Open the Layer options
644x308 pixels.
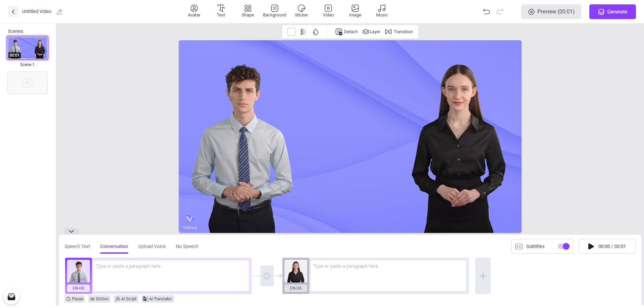tap(371, 32)
